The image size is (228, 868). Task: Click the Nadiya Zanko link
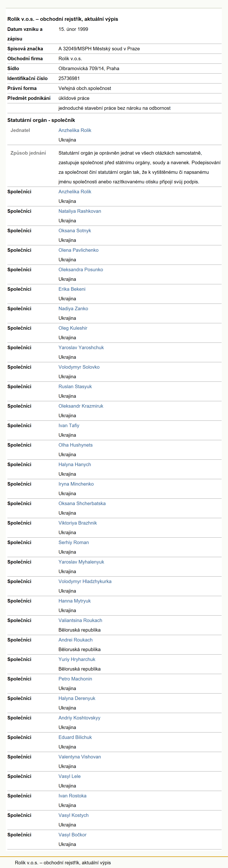[74, 309]
